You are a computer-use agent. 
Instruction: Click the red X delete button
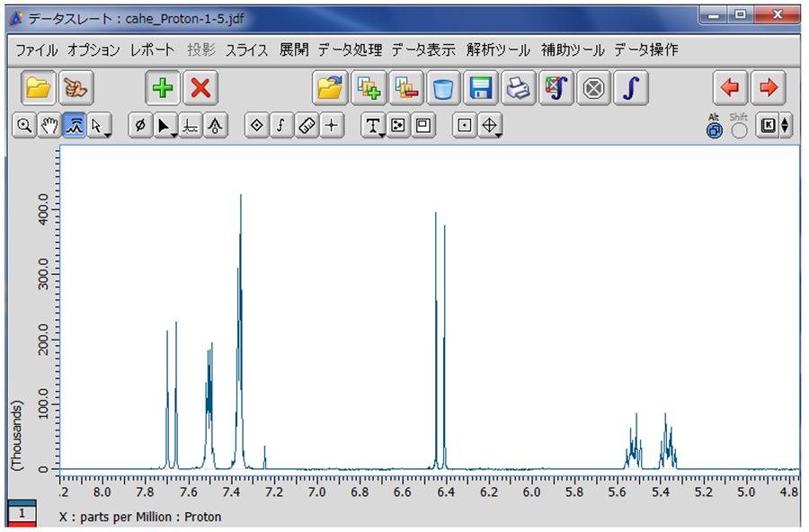point(200,88)
